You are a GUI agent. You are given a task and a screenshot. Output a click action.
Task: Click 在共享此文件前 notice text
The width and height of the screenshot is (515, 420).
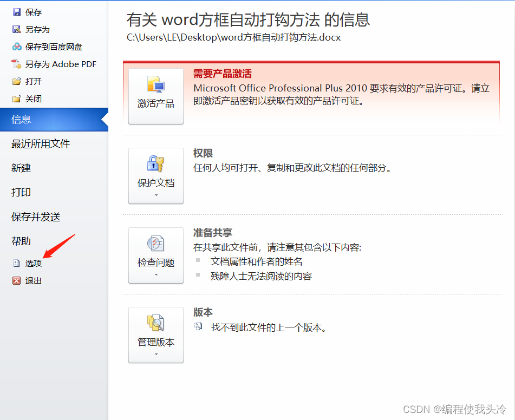pos(277,247)
